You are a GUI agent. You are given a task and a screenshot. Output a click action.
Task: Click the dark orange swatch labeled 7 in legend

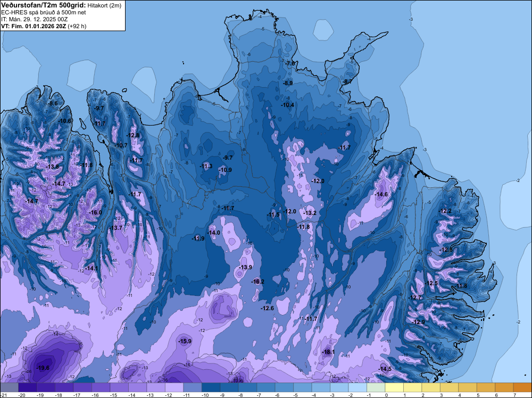coord(522,387)
